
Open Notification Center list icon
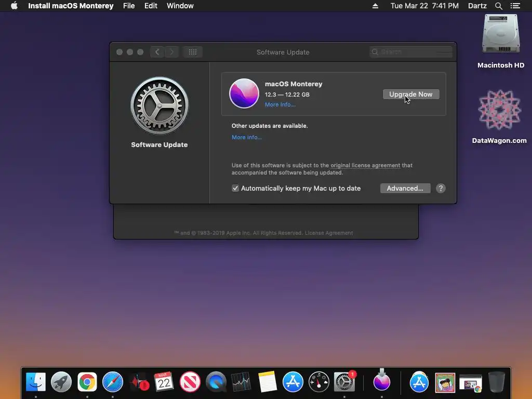(x=515, y=6)
